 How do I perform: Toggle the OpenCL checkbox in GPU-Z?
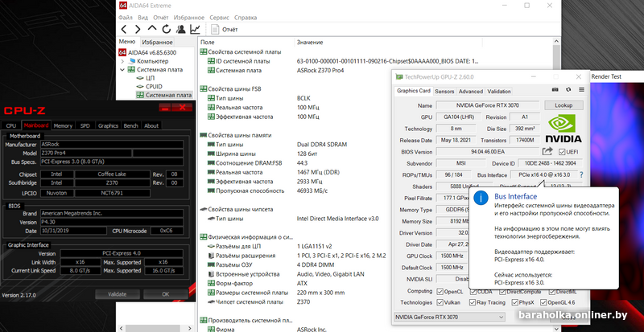click(x=442, y=291)
